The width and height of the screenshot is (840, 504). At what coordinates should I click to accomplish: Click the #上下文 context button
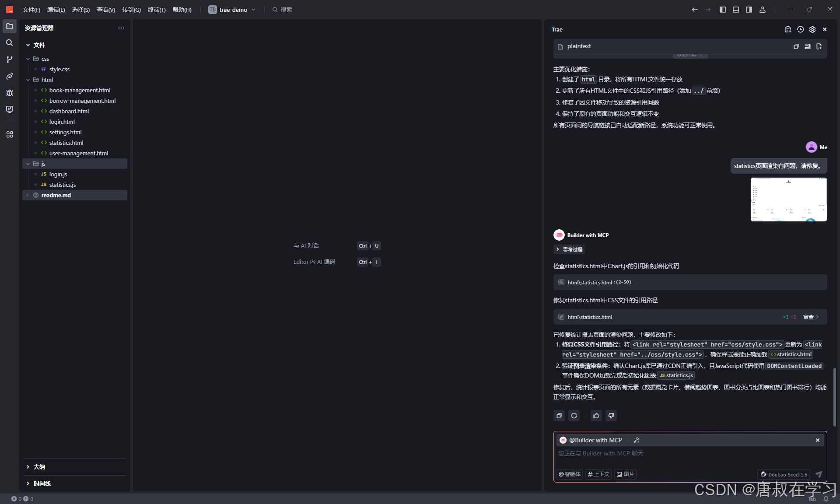point(598,474)
